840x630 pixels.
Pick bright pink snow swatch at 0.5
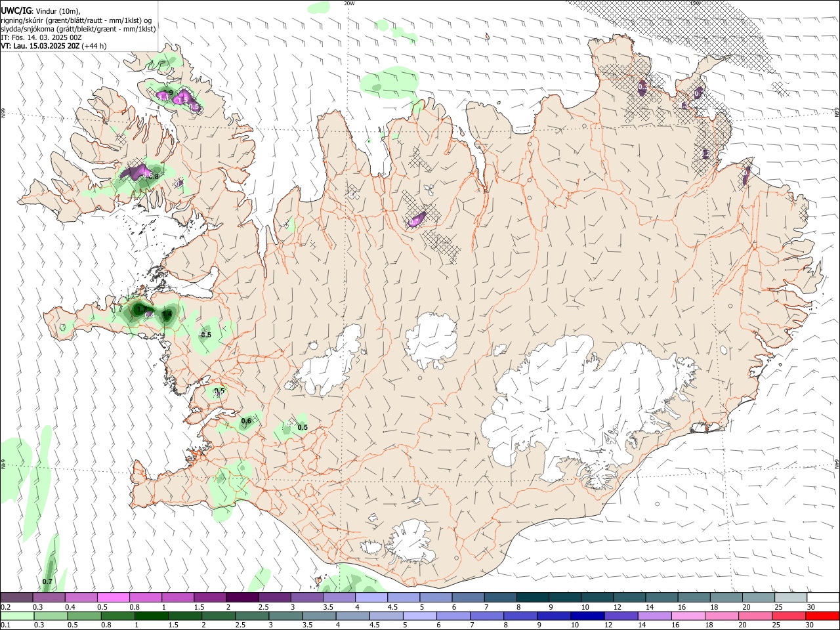click(x=114, y=598)
